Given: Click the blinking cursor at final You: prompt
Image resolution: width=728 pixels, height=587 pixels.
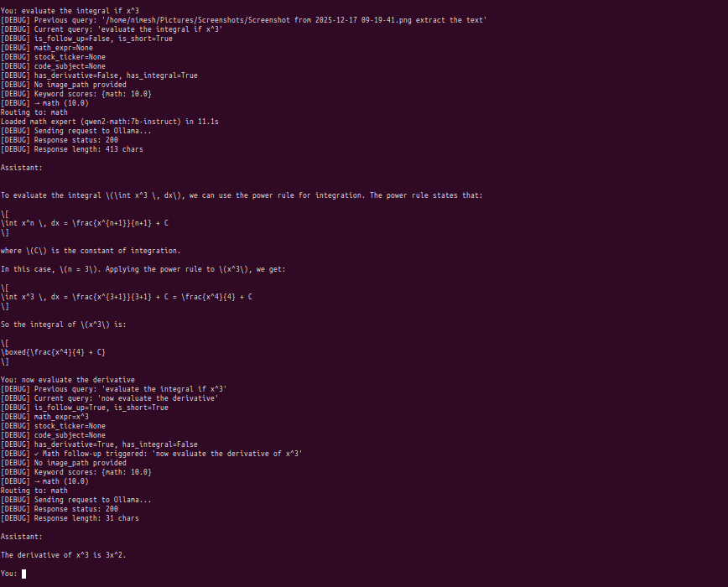Looking at the screenshot, I should [x=24, y=574].
